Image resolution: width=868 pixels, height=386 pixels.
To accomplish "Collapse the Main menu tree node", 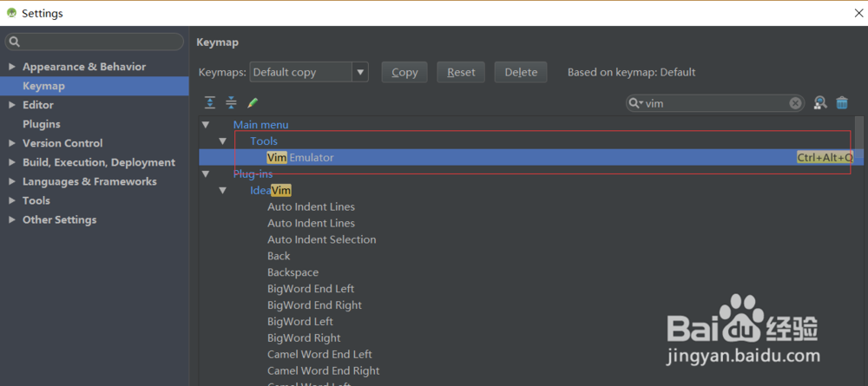I will (x=206, y=125).
